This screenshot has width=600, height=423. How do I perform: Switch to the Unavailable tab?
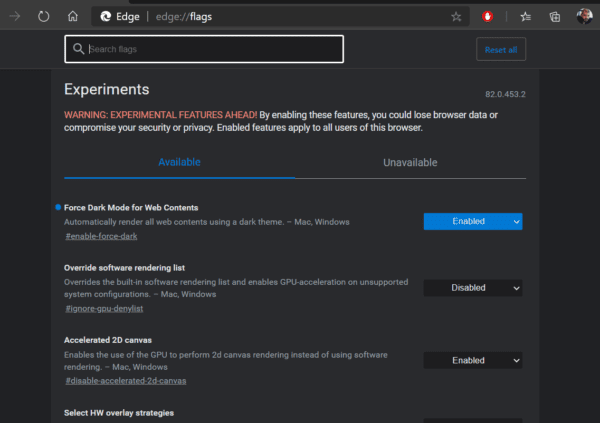[x=410, y=163]
